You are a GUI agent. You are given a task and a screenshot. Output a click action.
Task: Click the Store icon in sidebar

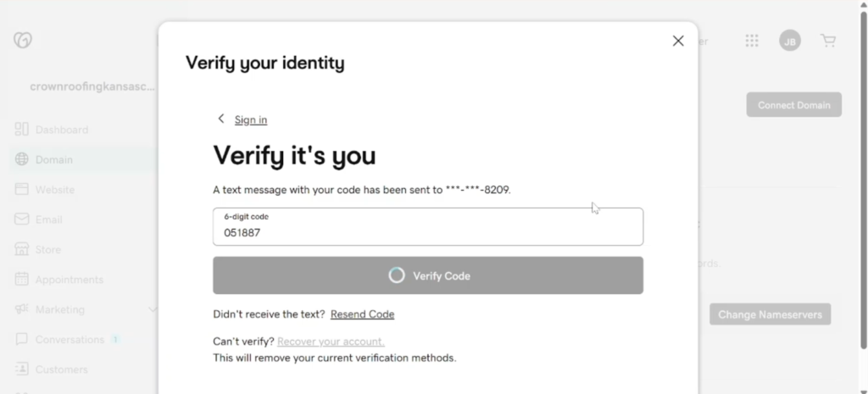(x=21, y=249)
